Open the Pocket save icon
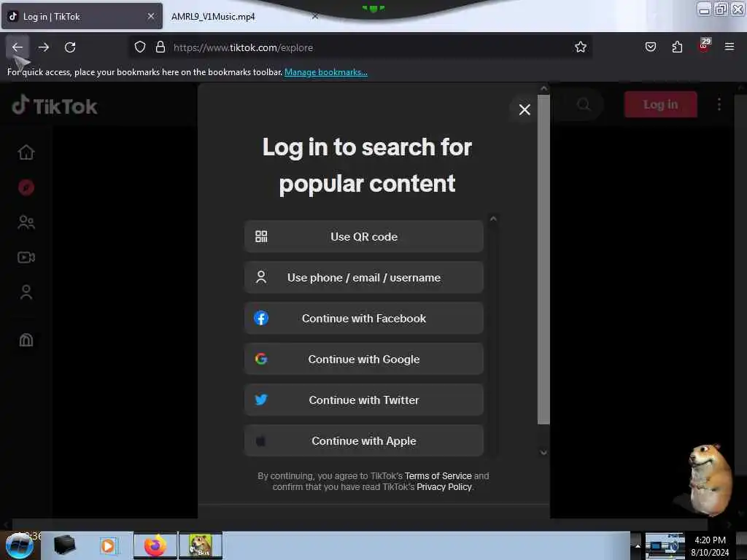The height and width of the screenshot is (560, 747). point(650,47)
